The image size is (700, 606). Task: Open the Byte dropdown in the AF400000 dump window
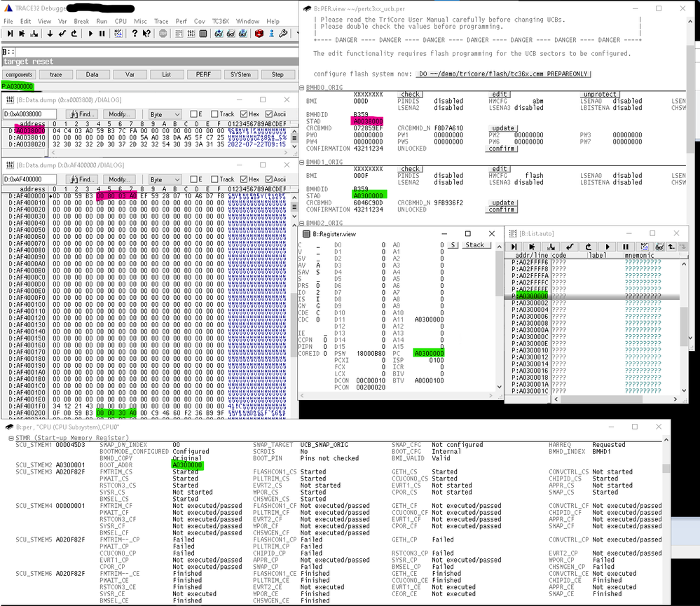pyautogui.click(x=165, y=179)
